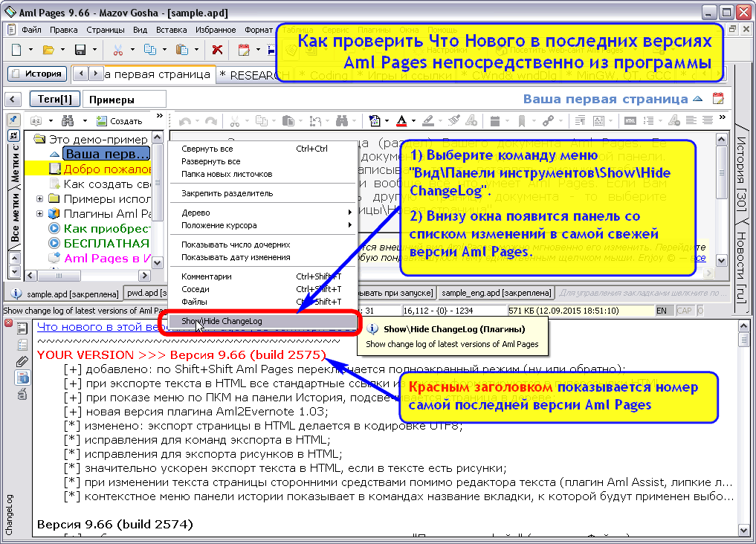Screen dimensions: 756x544
Task: Click the link chain icon in editor toolbar
Action: point(548,121)
